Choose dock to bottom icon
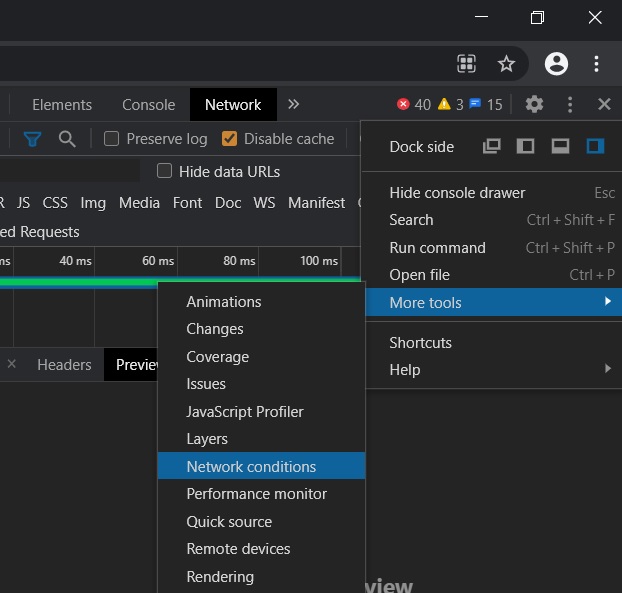622x593 pixels. pyautogui.click(x=560, y=146)
